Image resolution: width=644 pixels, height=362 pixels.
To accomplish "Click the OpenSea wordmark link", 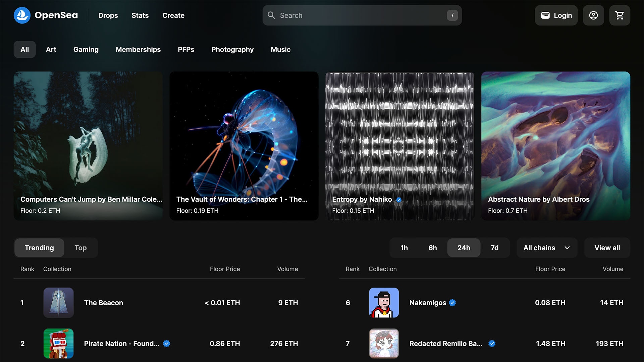I will 56,15.
